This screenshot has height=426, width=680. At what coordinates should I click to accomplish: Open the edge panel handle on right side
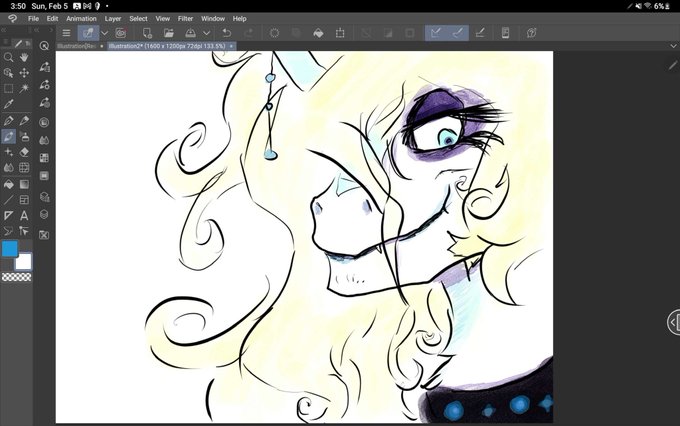(x=673, y=322)
